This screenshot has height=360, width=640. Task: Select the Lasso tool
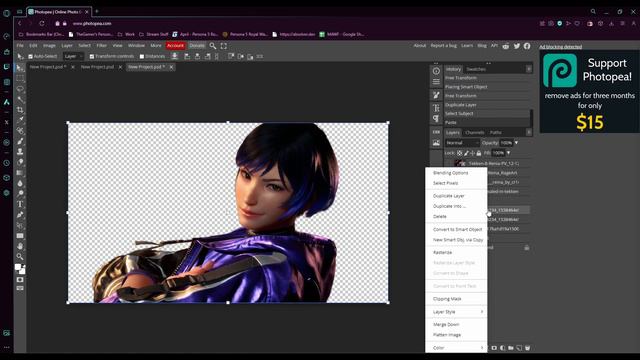[x=20, y=89]
